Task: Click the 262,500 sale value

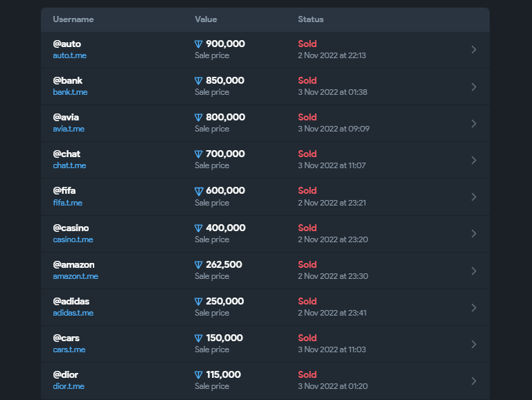Action: 224,264
